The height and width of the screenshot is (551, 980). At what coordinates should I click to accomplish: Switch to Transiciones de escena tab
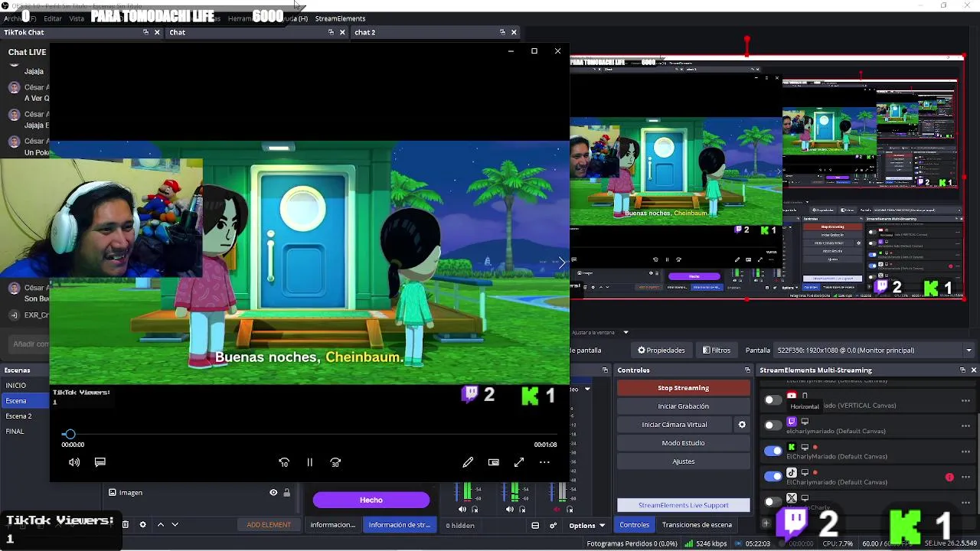(697, 525)
